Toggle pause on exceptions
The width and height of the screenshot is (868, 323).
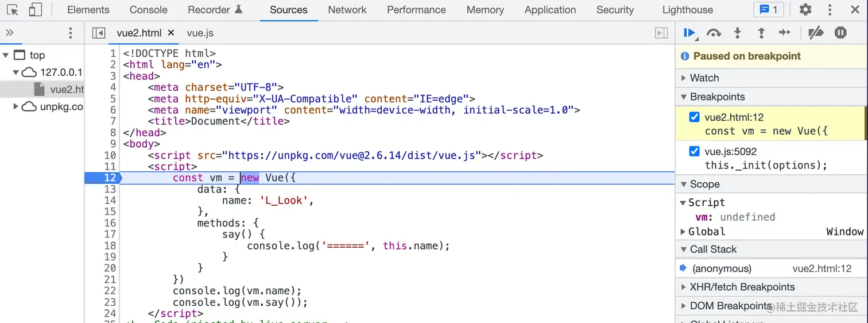[840, 33]
